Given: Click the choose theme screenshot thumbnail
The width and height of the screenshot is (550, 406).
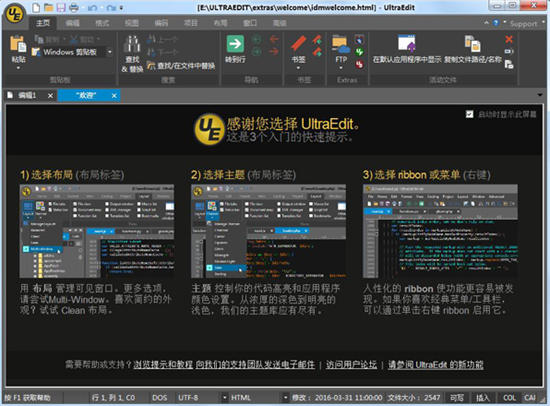Looking at the screenshot, I should [x=268, y=231].
